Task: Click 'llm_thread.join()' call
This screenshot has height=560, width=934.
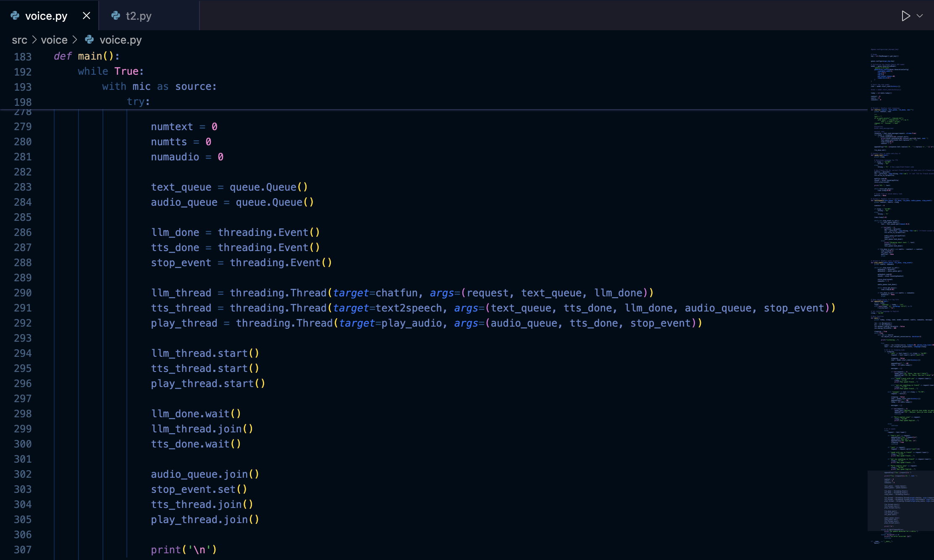Action: [202, 429]
